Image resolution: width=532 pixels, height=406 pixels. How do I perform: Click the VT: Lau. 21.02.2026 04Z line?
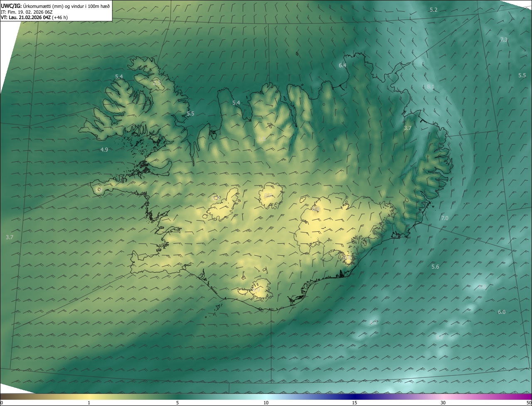pos(34,18)
